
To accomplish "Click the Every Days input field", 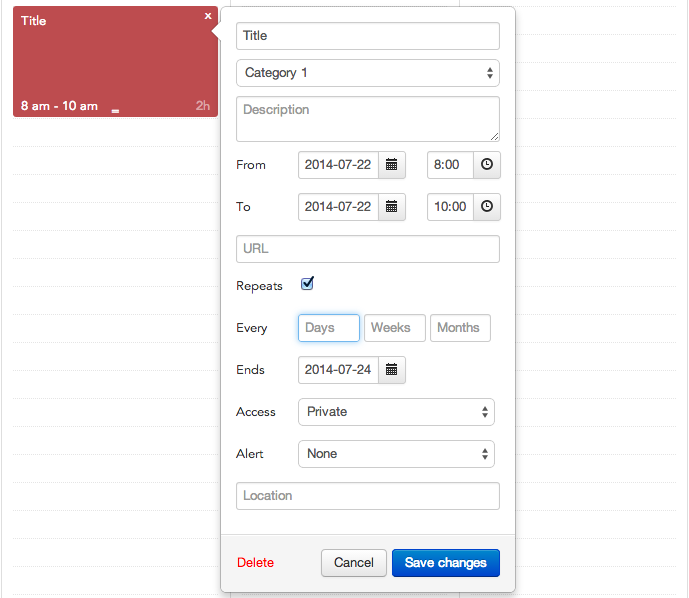I will (329, 328).
